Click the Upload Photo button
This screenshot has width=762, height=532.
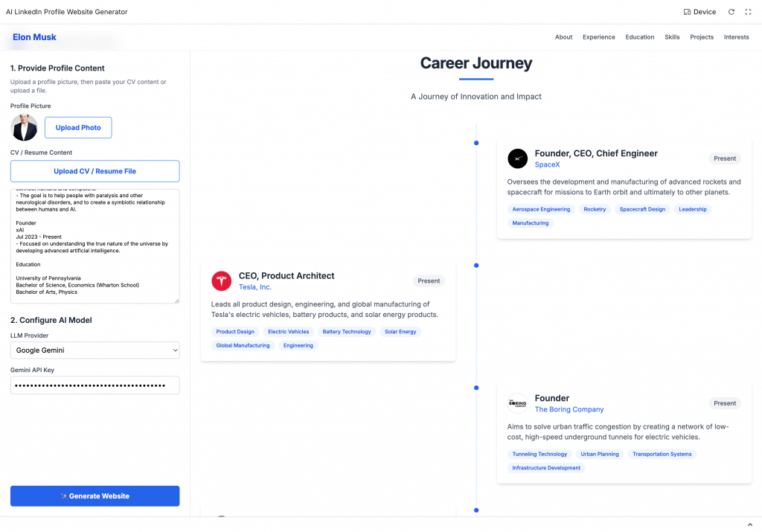click(x=78, y=127)
